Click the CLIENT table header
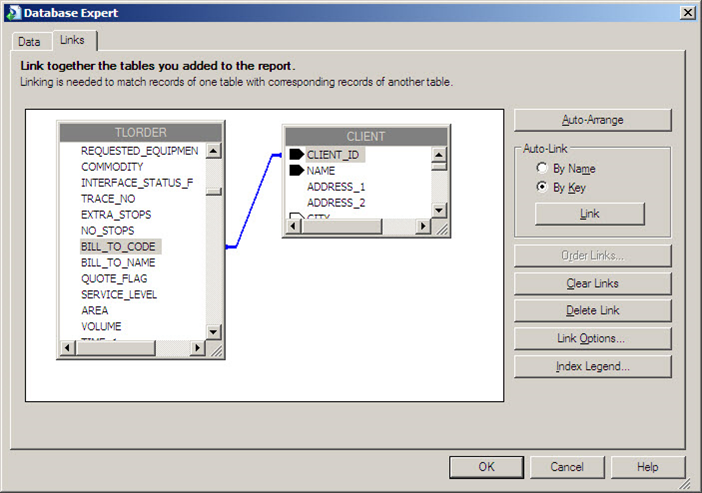Screen dimensions: 702x493 (x=366, y=136)
